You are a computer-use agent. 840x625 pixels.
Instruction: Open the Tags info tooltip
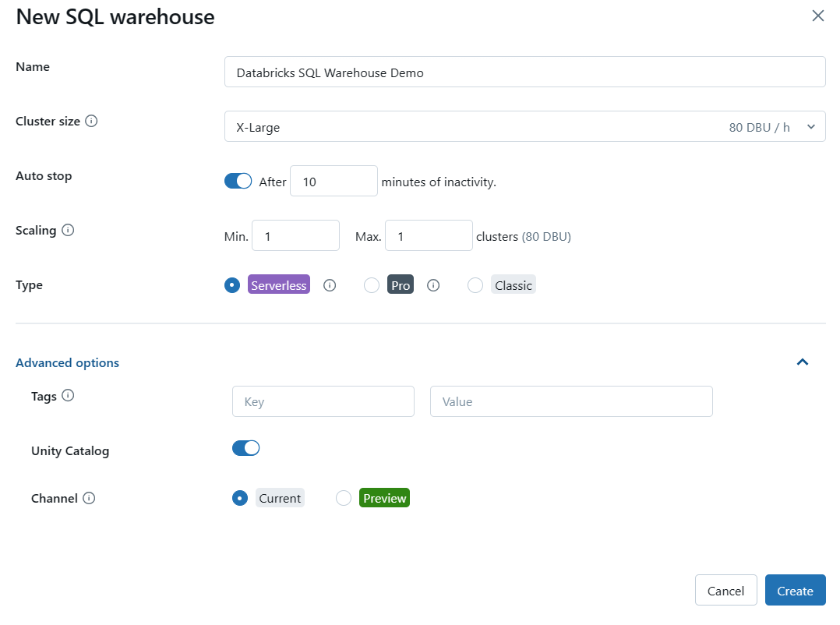pos(69,395)
